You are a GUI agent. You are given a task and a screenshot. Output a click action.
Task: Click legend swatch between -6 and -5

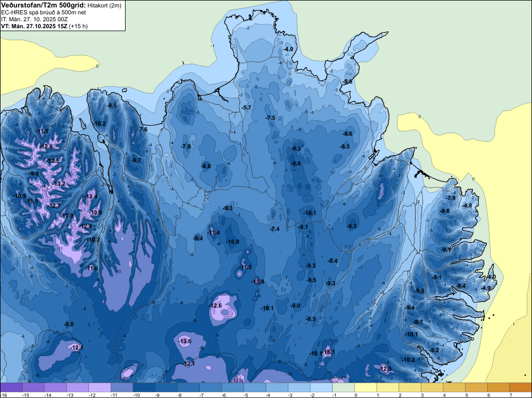point(233,387)
